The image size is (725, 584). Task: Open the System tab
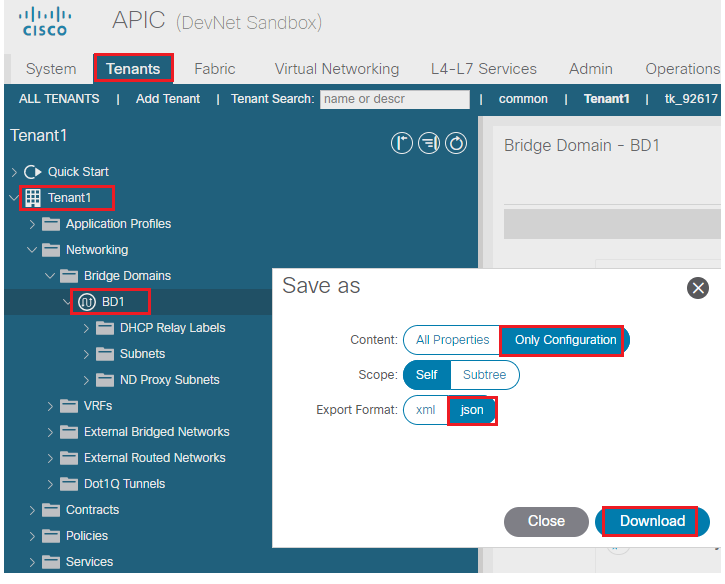click(51, 69)
